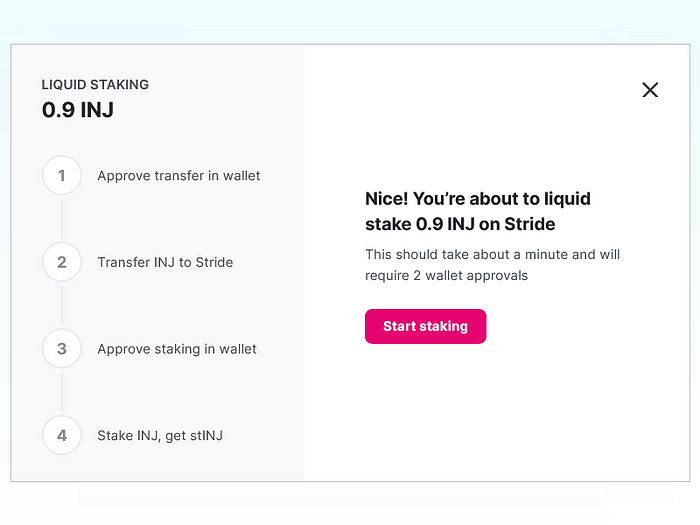This screenshot has height=525, width=700.
Task: Click the "Approve transfer in wallet" step label
Action: pos(178,176)
